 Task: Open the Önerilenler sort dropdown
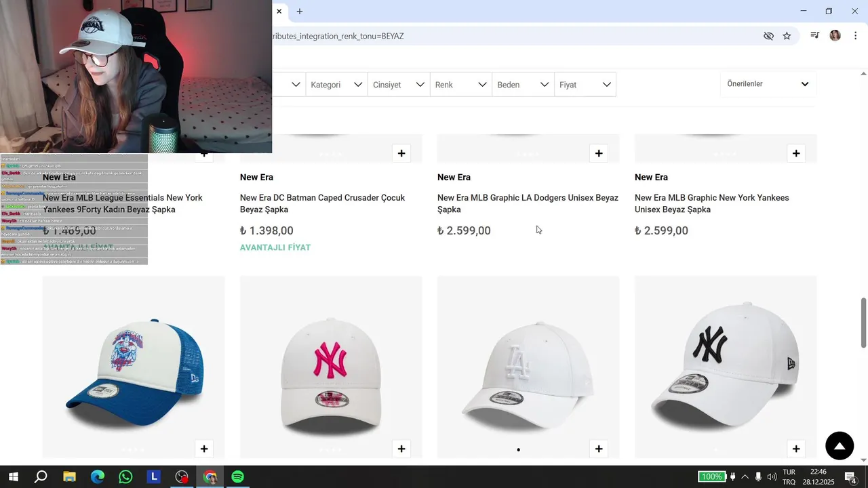point(768,84)
